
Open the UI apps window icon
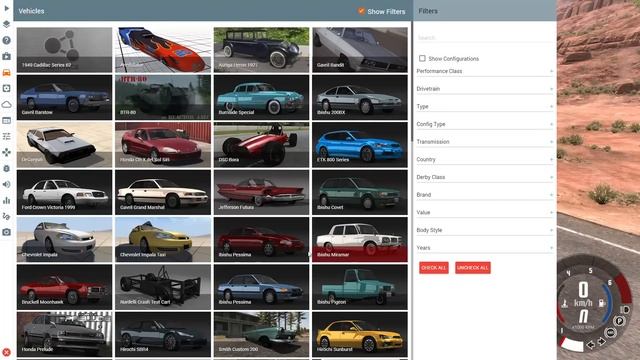(7, 120)
